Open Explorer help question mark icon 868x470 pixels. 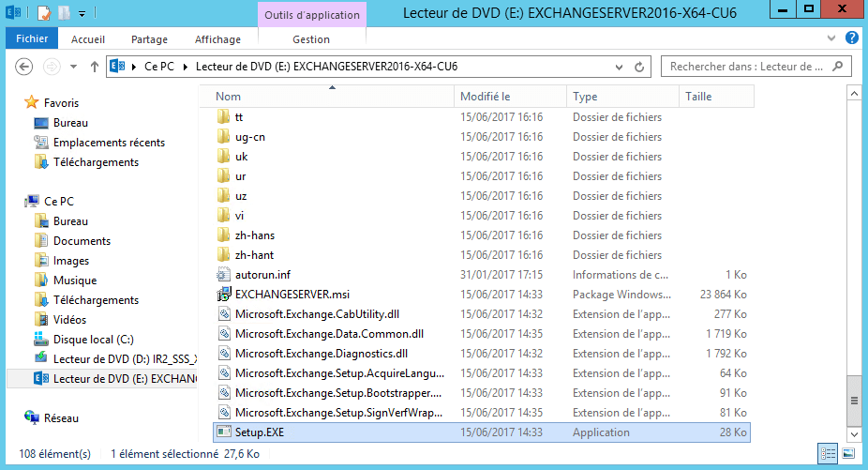click(x=852, y=38)
